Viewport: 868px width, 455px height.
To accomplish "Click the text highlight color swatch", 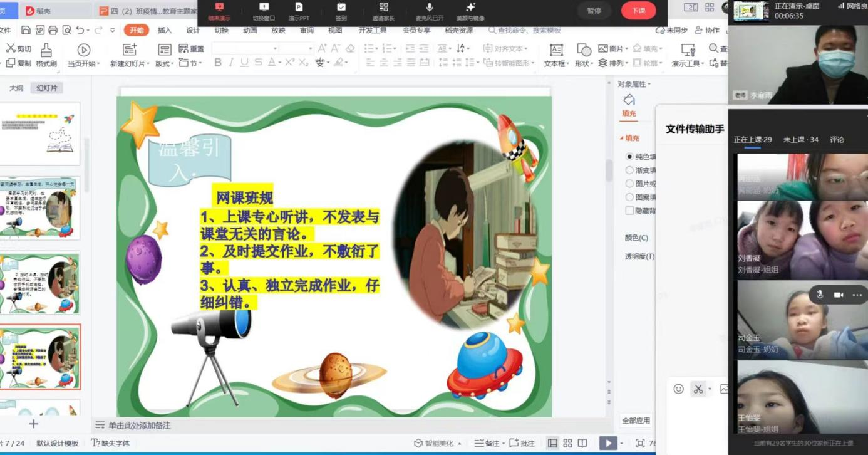I will click(x=339, y=62).
